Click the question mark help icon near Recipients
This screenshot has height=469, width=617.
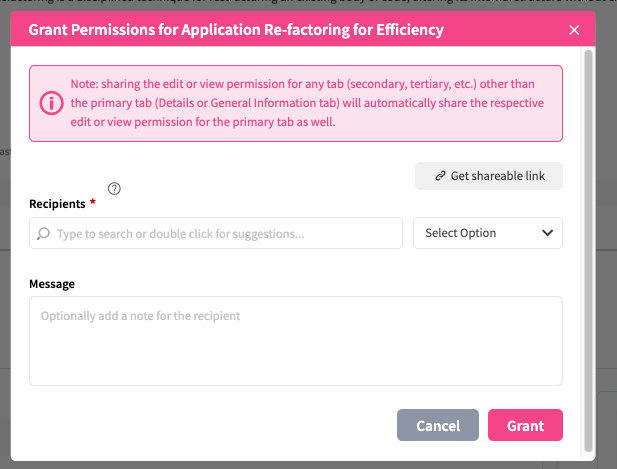coord(114,188)
